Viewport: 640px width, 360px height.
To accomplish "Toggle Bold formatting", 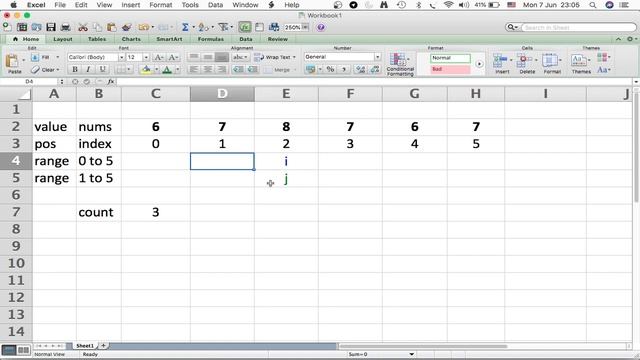I will 75,69.
